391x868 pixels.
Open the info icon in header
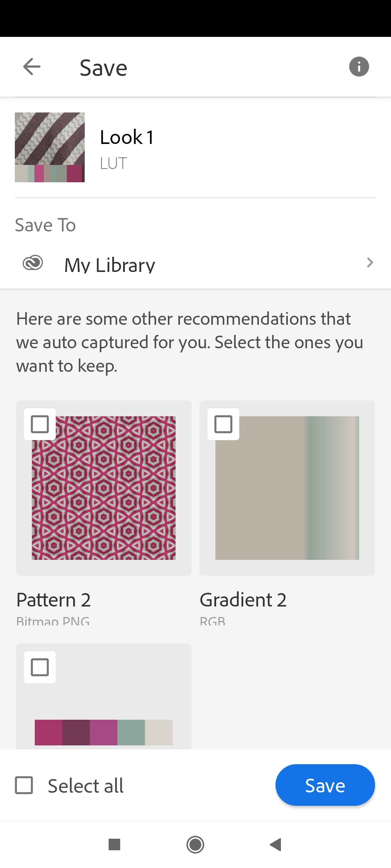(x=359, y=67)
